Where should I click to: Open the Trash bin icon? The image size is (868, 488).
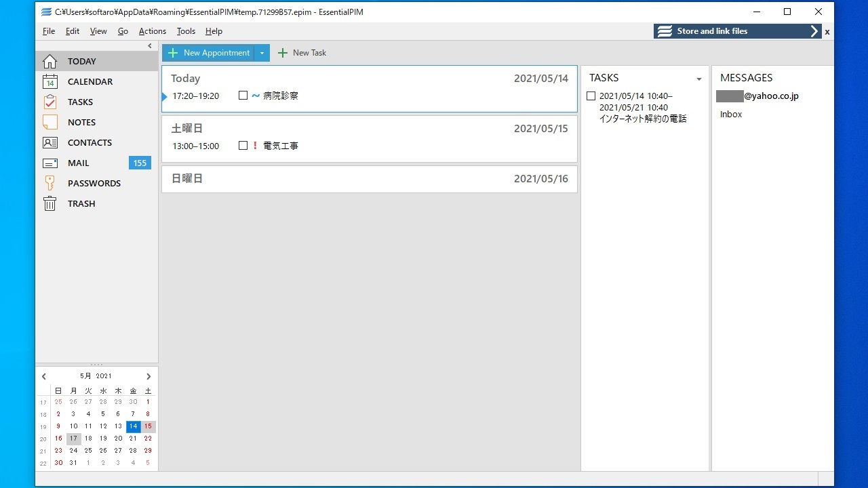50,203
